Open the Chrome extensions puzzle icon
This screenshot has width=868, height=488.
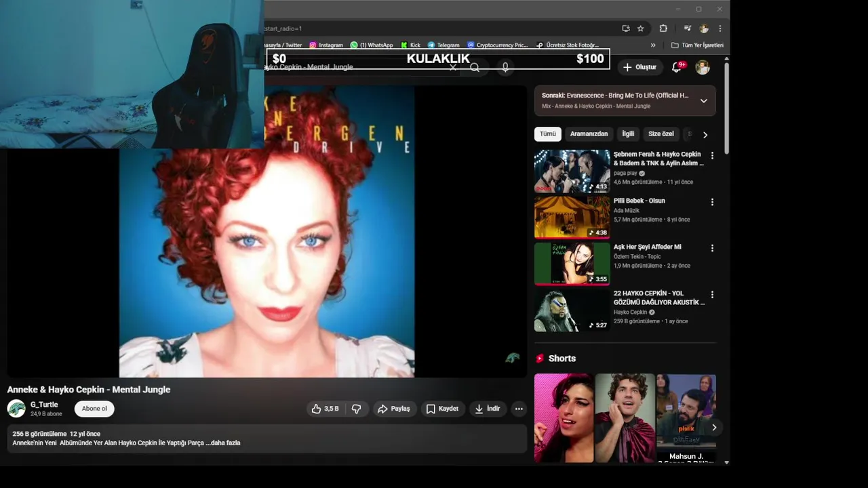[x=663, y=28]
